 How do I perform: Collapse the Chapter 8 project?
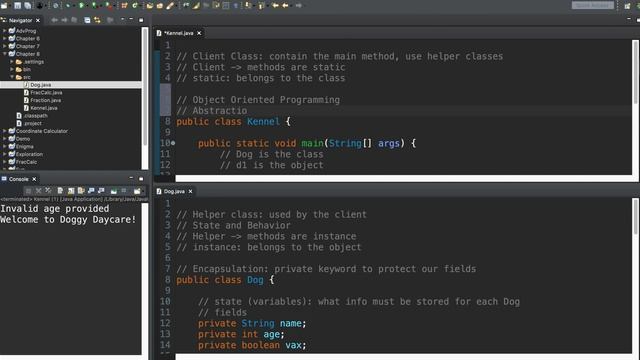[4, 54]
